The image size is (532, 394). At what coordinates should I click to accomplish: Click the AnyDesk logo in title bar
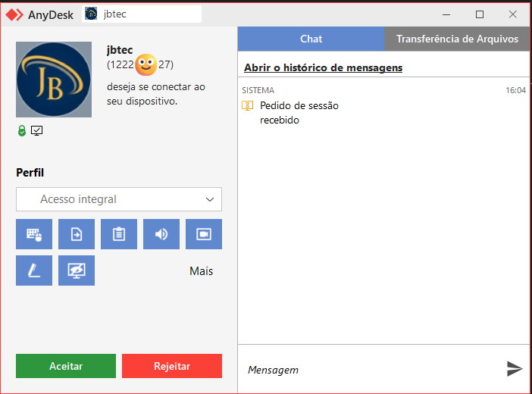[14, 14]
